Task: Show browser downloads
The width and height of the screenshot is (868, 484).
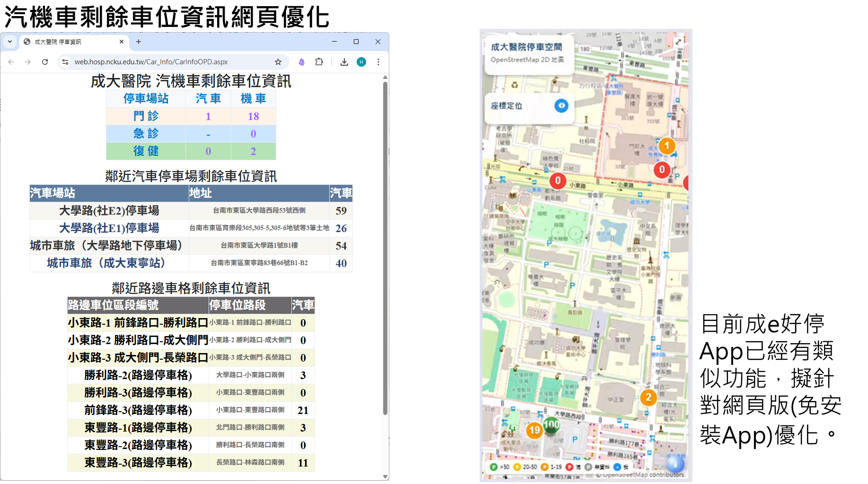Action: [x=344, y=62]
